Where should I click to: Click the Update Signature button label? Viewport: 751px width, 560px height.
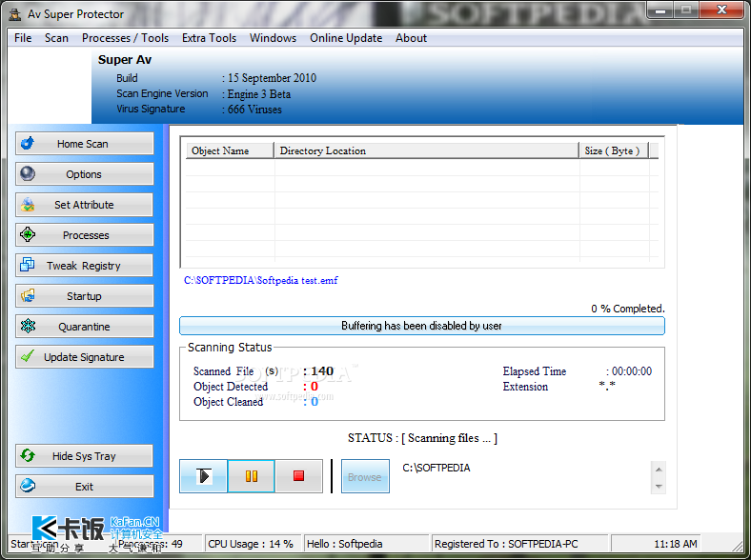[84, 357]
